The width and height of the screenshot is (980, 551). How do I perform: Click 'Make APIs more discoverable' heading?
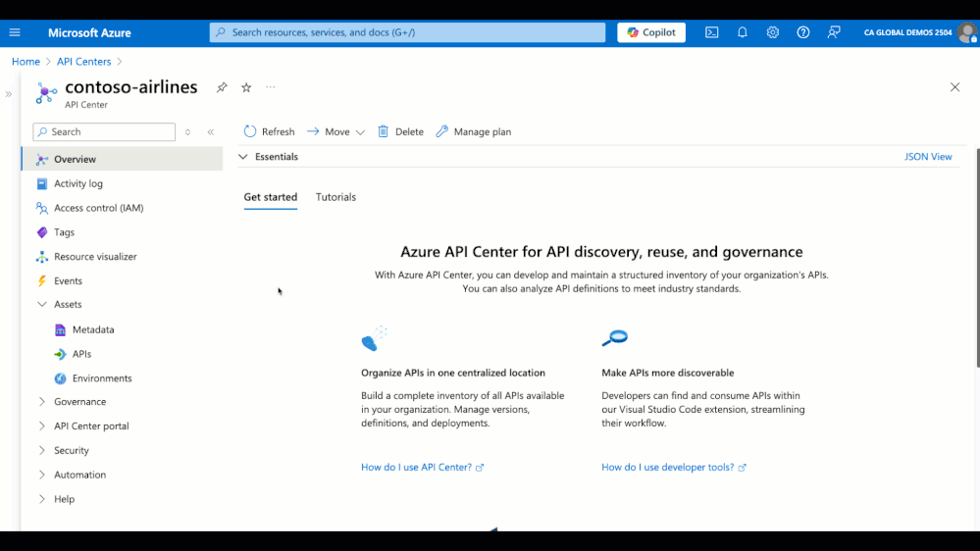(x=667, y=373)
